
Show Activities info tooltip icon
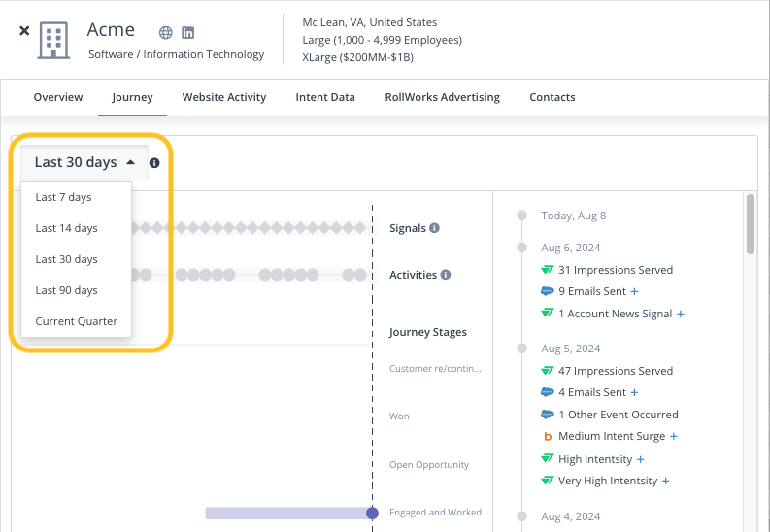pyautogui.click(x=446, y=275)
